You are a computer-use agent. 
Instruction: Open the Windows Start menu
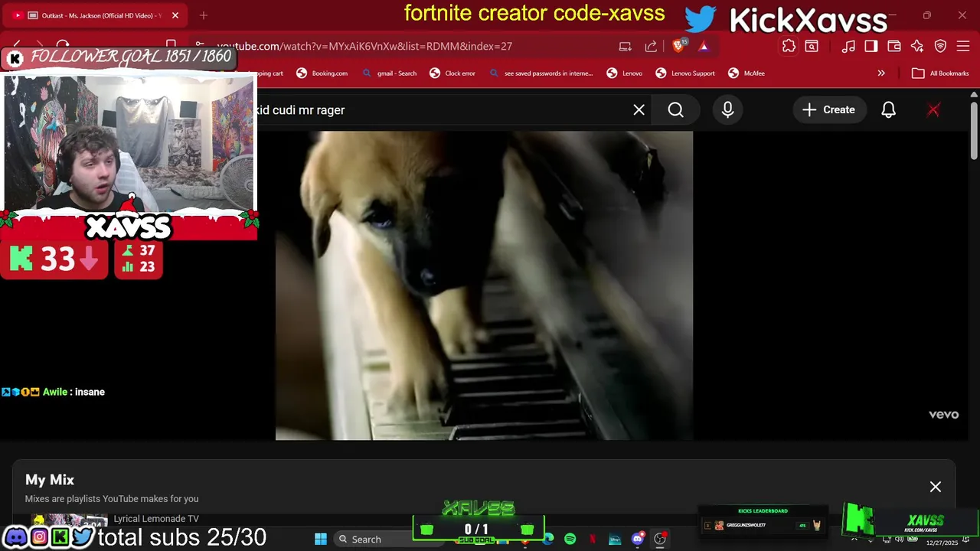click(x=321, y=539)
